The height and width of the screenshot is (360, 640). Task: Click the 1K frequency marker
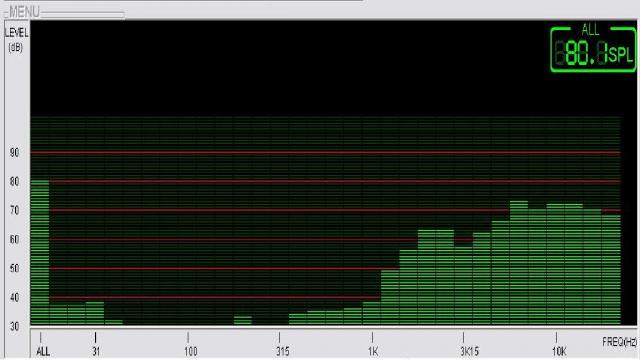pyautogui.click(x=373, y=351)
